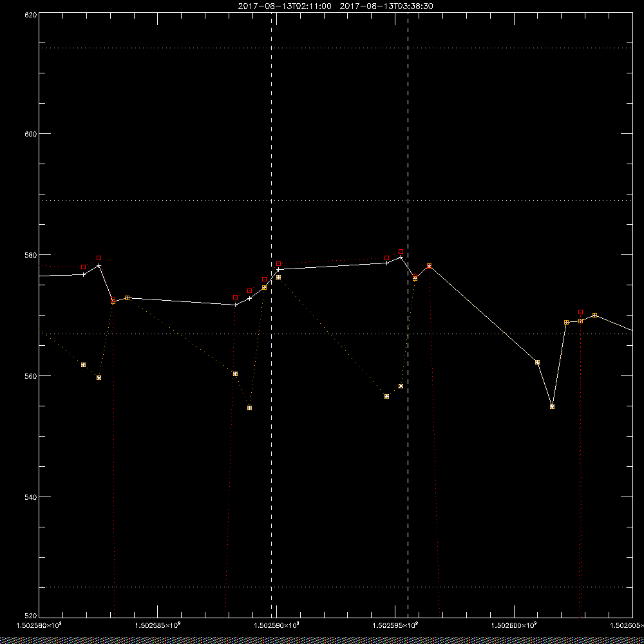The image size is (644, 644).
Task: Select the y-axis value 540
Action: click(x=31, y=497)
